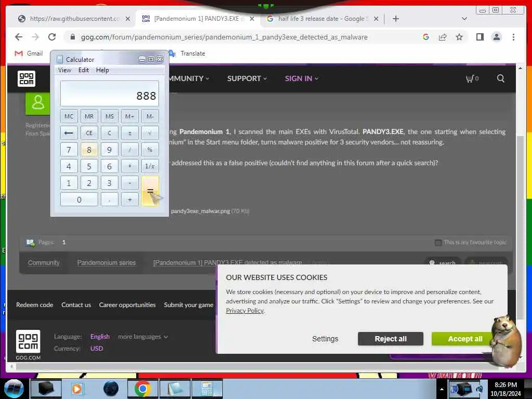
Task: Open the Chrome three-dot menu
Action: point(513,37)
